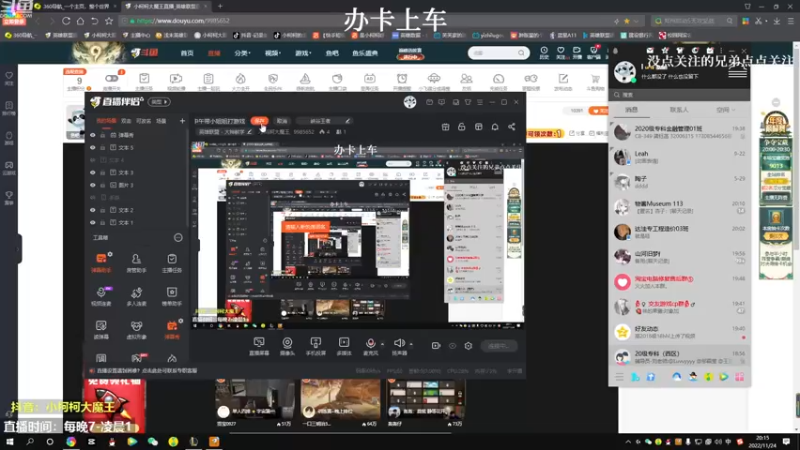The height and width of the screenshot is (450, 800).
Task: Toggle visibility of 文本 5 layer
Action: [92, 147]
